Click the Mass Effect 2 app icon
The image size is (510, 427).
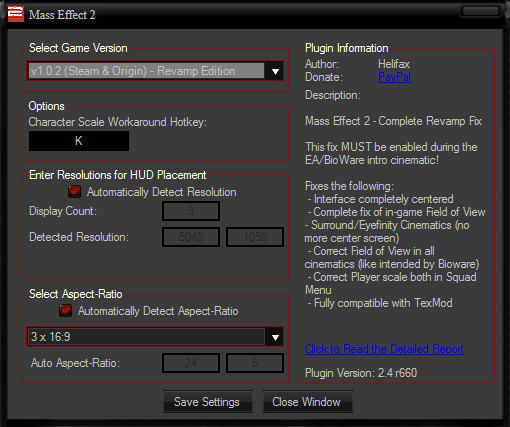pos(16,14)
